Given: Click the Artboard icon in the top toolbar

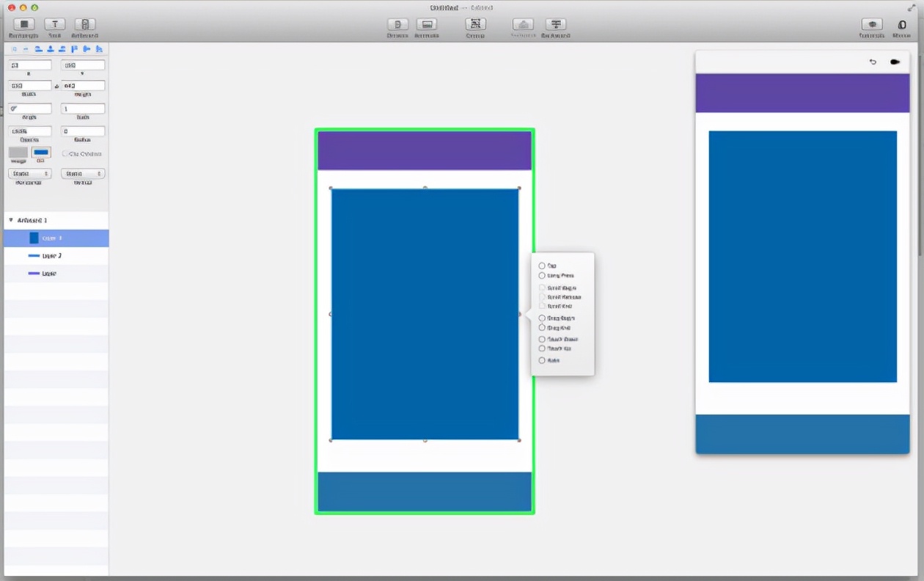Looking at the screenshot, I should [x=84, y=26].
